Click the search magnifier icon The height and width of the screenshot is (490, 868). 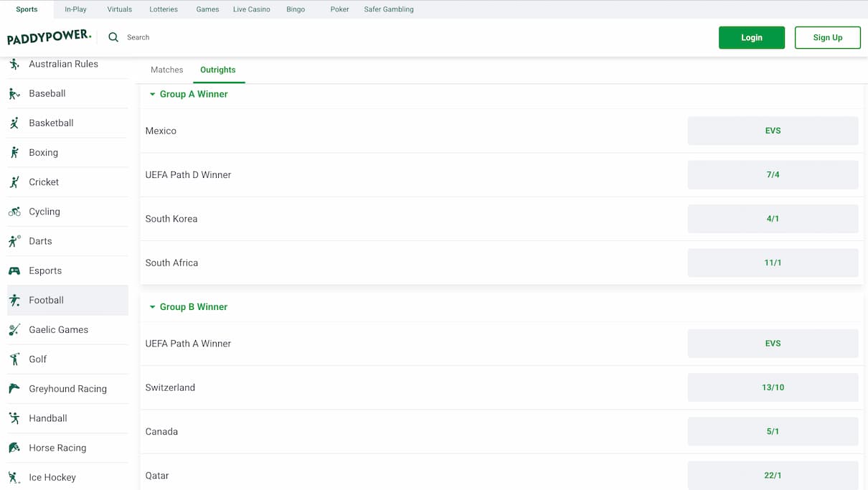point(113,37)
